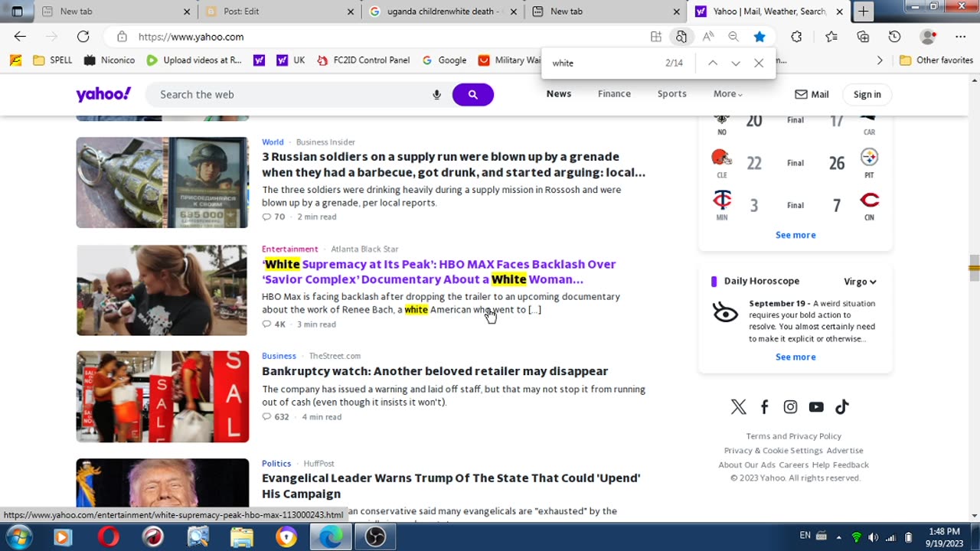Select the News nav item

click(559, 94)
